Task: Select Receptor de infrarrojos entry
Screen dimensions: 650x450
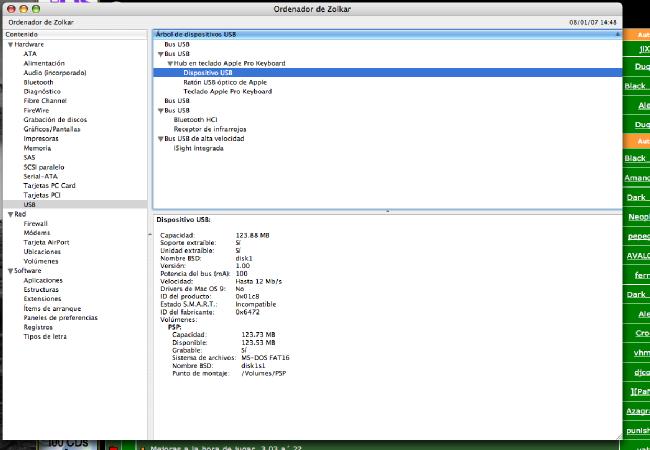Action: pos(209,129)
